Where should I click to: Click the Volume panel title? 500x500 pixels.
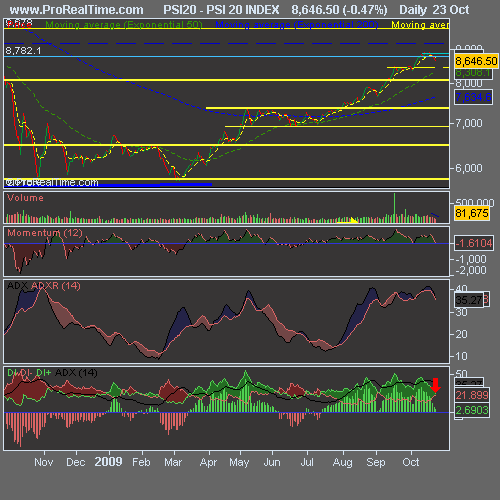(25, 198)
